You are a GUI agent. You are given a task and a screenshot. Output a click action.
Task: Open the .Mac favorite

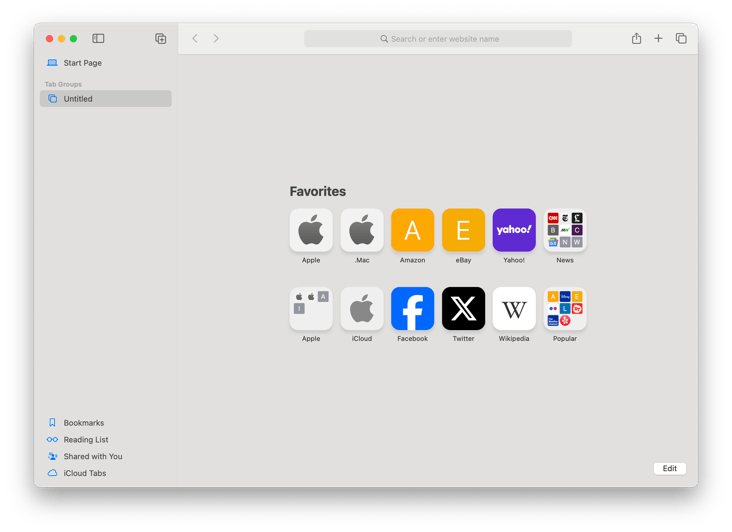pyautogui.click(x=362, y=230)
